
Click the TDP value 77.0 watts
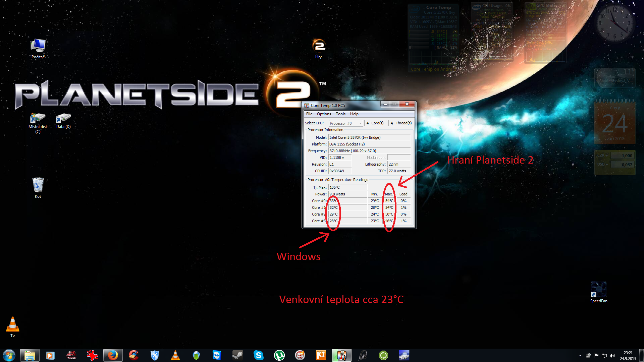click(x=399, y=171)
